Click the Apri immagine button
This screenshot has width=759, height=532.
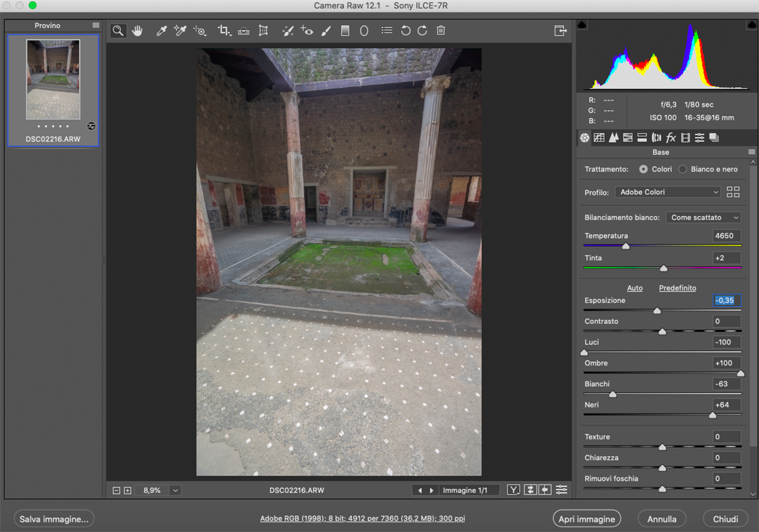tap(586, 519)
